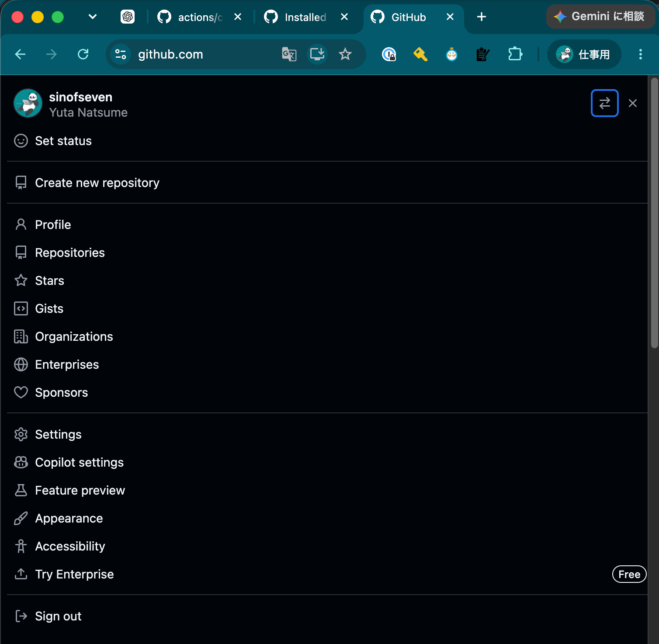659x644 pixels.
Task: Click the Yuta Natsume name text
Action: pyautogui.click(x=88, y=113)
